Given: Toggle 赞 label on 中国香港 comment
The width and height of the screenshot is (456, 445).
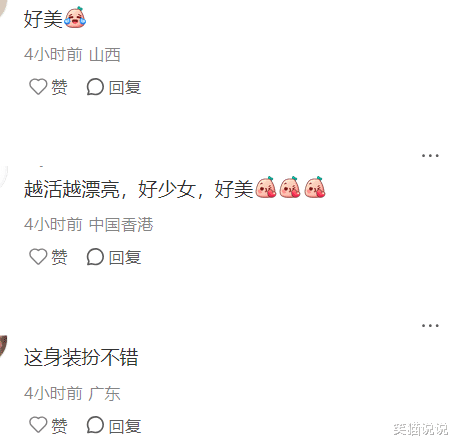Looking at the screenshot, I should point(59,257).
